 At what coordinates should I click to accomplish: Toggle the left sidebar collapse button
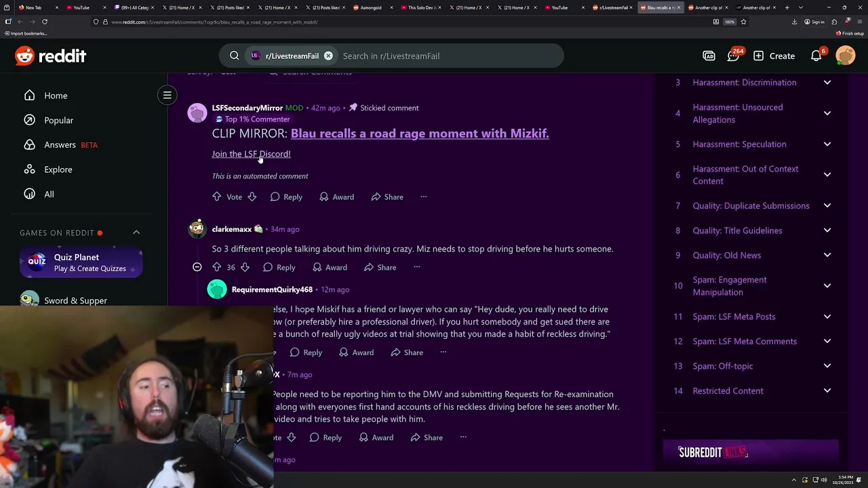click(x=167, y=95)
